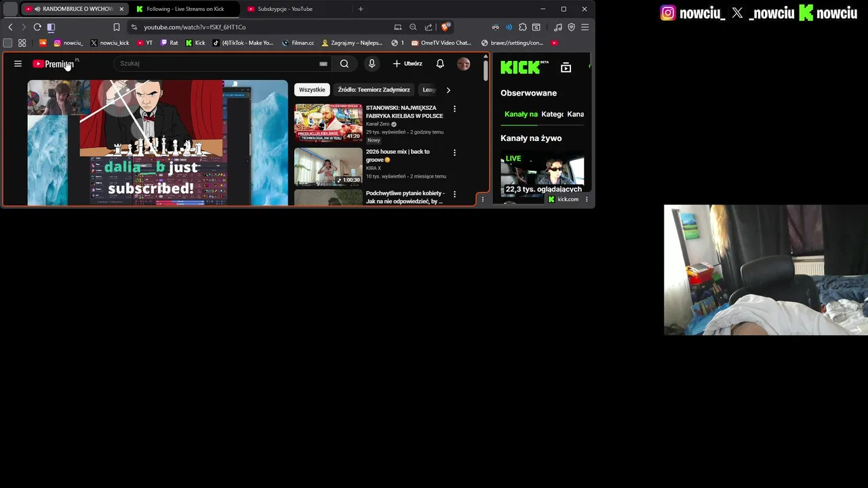
Task: Start voice search with microphone icon
Action: (x=372, y=64)
